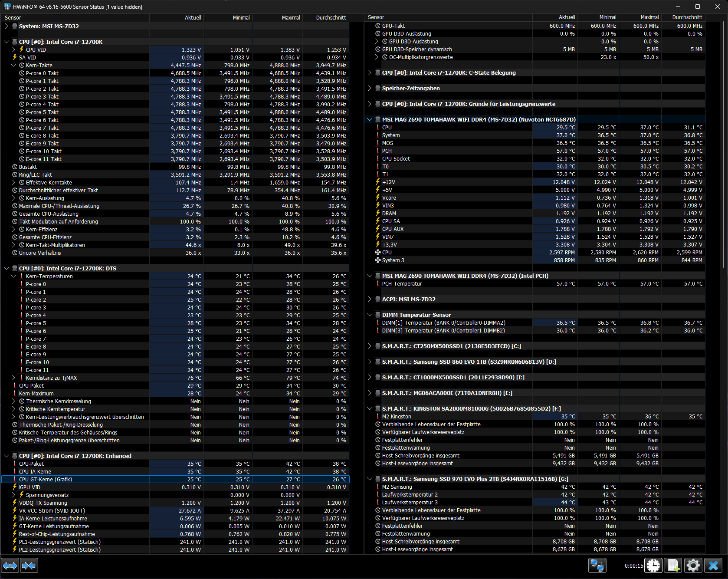Select the Gesamte CPU-Auslastung row
This screenshot has height=579, width=728.
pos(175,214)
